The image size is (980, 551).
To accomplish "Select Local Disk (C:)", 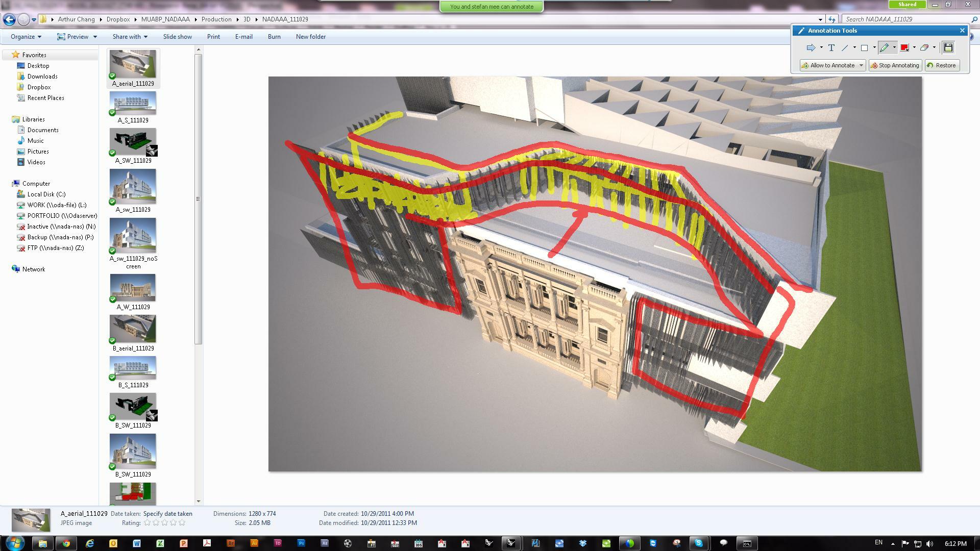I will [x=46, y=194].
